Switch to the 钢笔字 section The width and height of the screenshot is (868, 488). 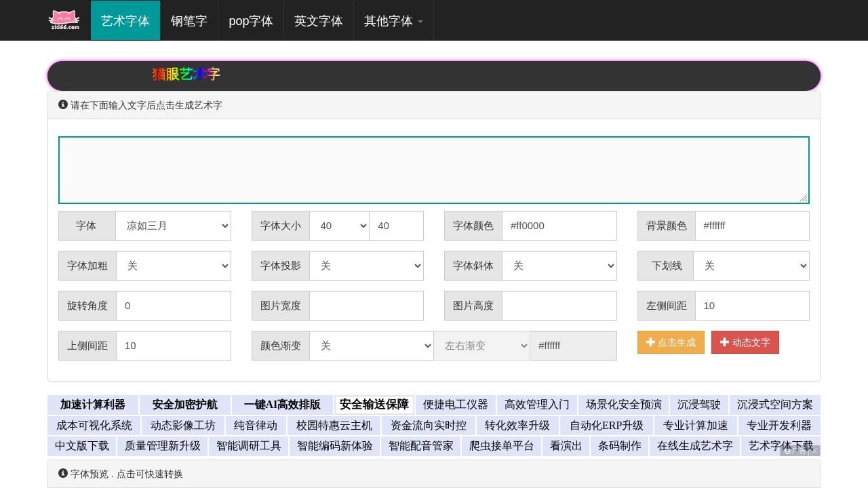(x=189, y=20)
